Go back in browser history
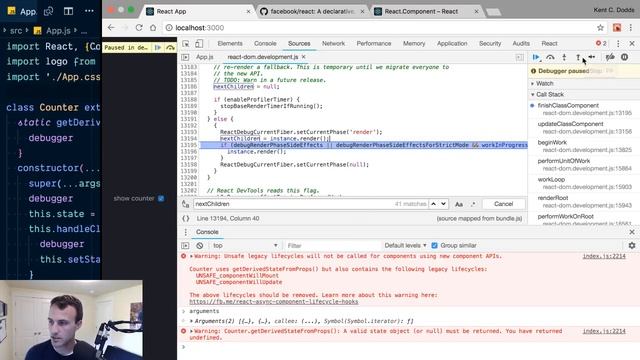This screenshot has height=360, width=640. [111, 28]
